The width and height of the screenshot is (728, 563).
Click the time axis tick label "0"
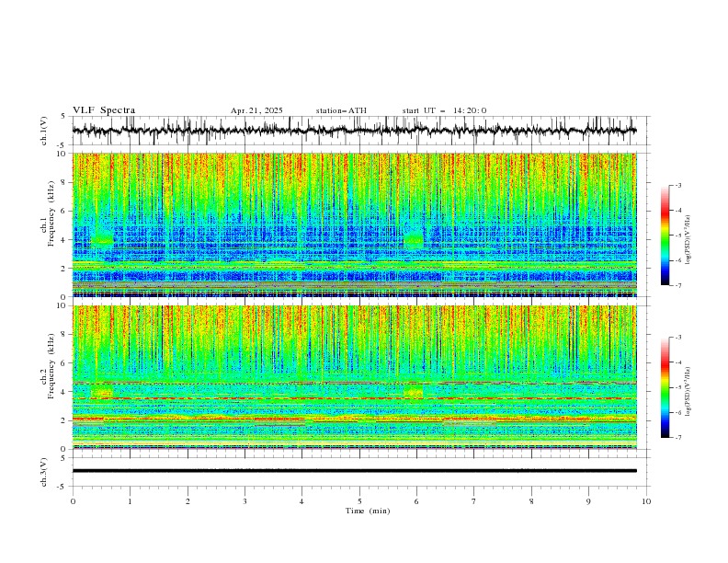[73, 501]
